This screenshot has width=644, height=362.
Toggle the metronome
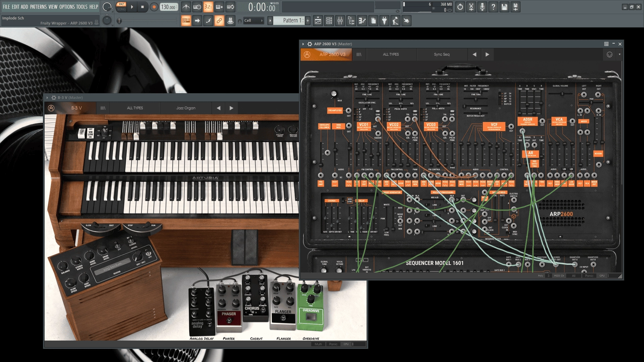click(186, 7)
